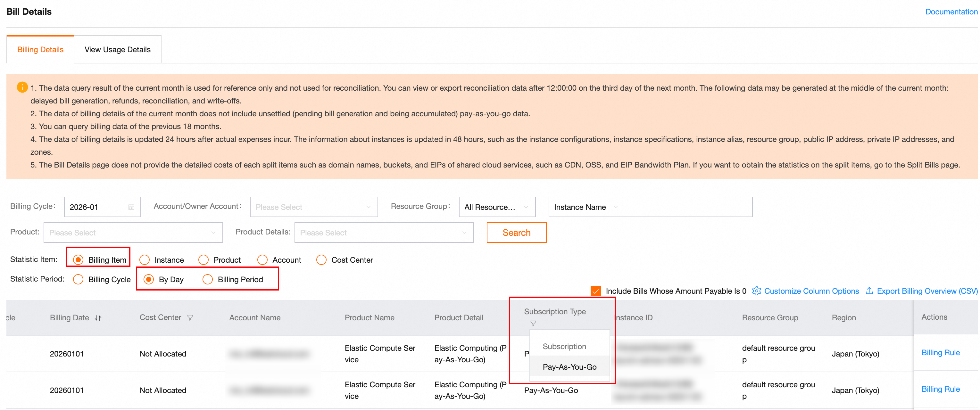The width and height of the screenshot is (980, 410).
Task: Switch to the View Usage Details tab
Action: (x=118, y=49)
